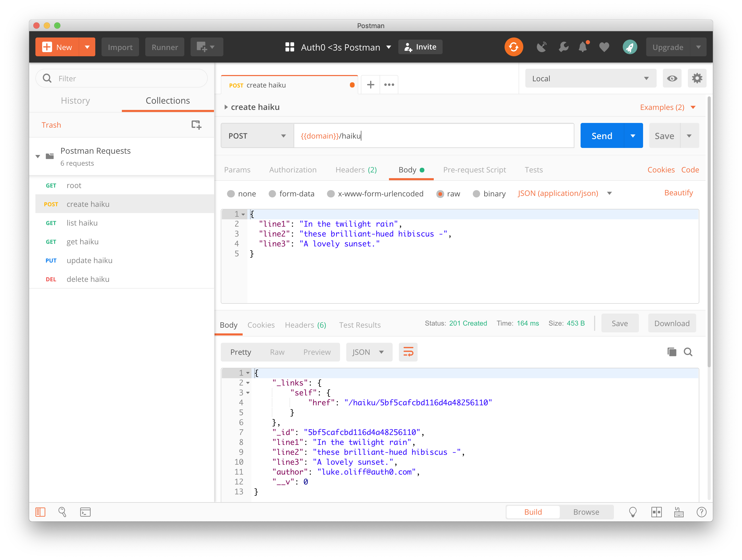Open the POST method dropdown
742x560 pixels.
(257, 136)
